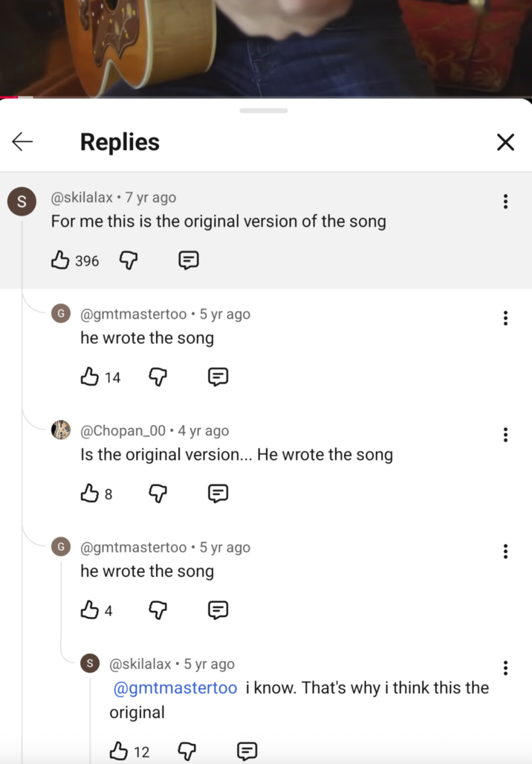Like the @Chopan_00 reply
532x764 pixels.
(x=90, y=493)
